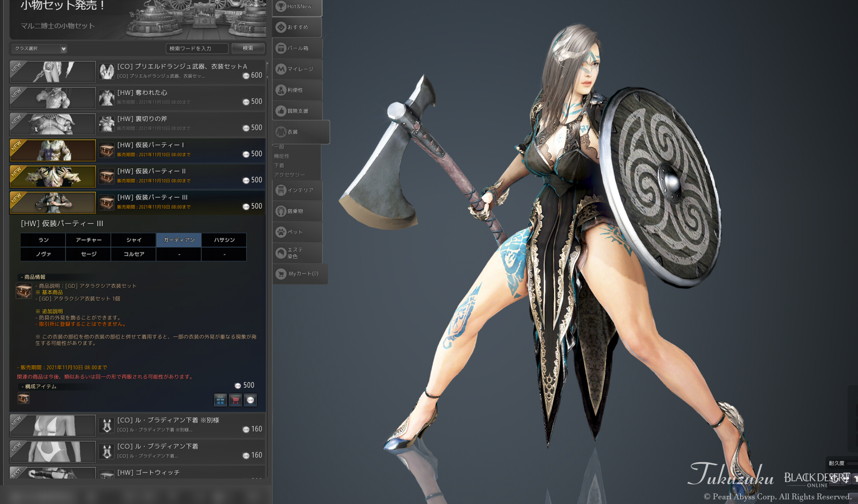858x504 pixels.
Task: Open the パール箱 category tab
Action: point(298,48)
